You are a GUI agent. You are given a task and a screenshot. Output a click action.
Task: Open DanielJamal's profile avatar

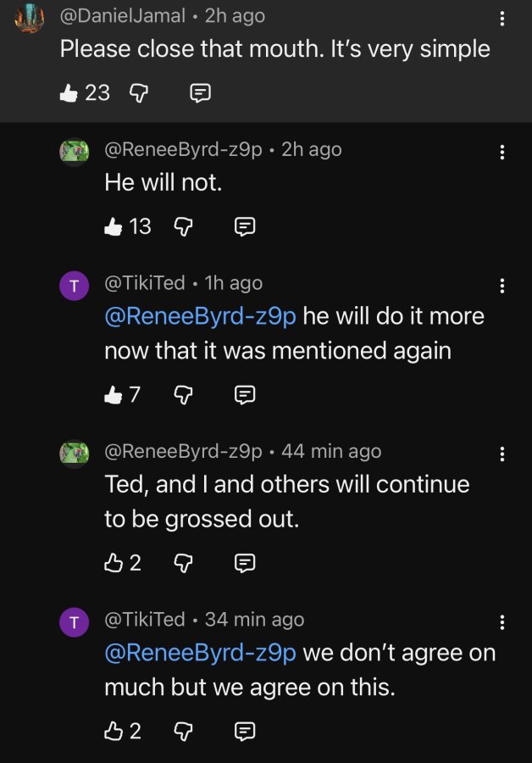click(30, 18)
